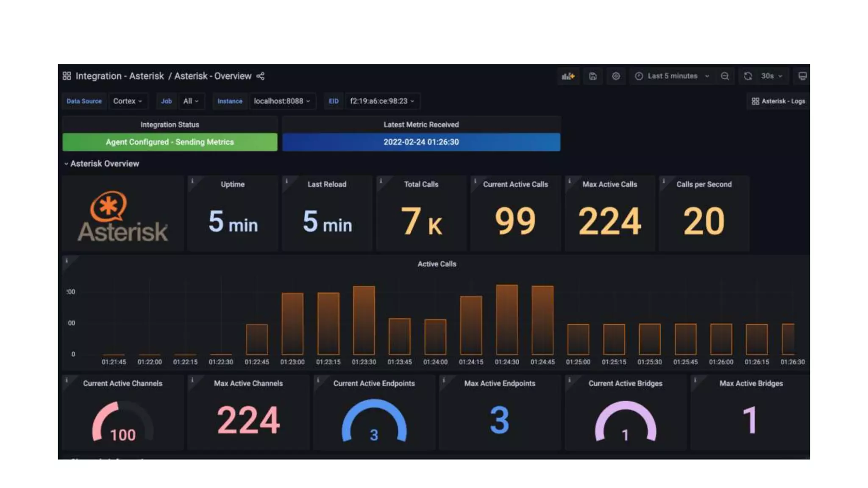Image resolution: width=868 pixels, height=488 pixels.
Task: Click the share dashboard icon
Action: (260, 76)
